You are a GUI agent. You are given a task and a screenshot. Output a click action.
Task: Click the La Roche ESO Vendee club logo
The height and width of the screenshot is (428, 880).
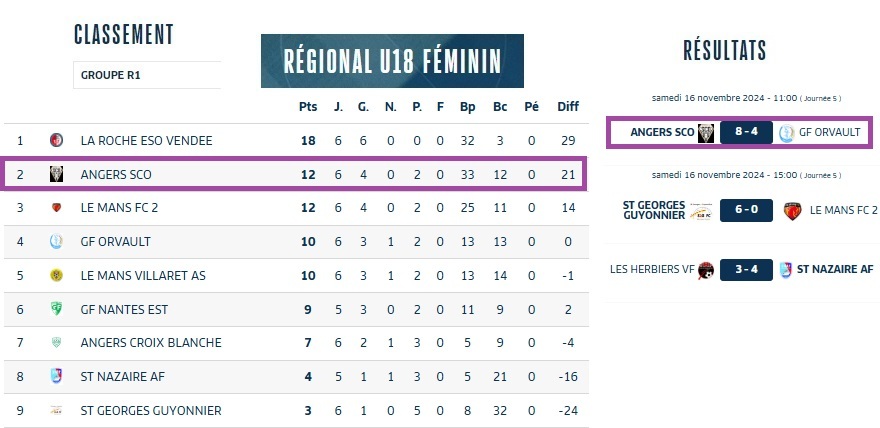pyautogui.click(x=57, y=141)
